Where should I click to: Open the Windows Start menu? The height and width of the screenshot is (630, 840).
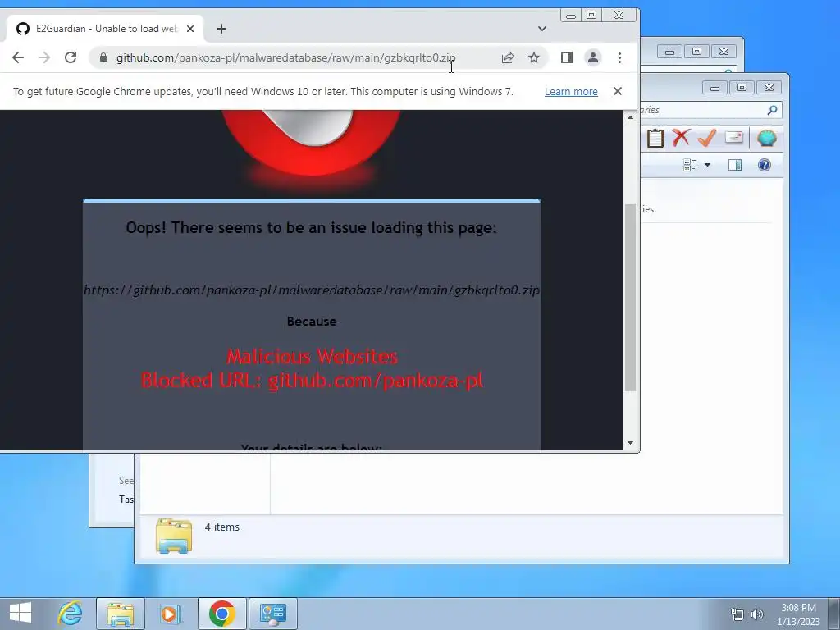point(21,613)
